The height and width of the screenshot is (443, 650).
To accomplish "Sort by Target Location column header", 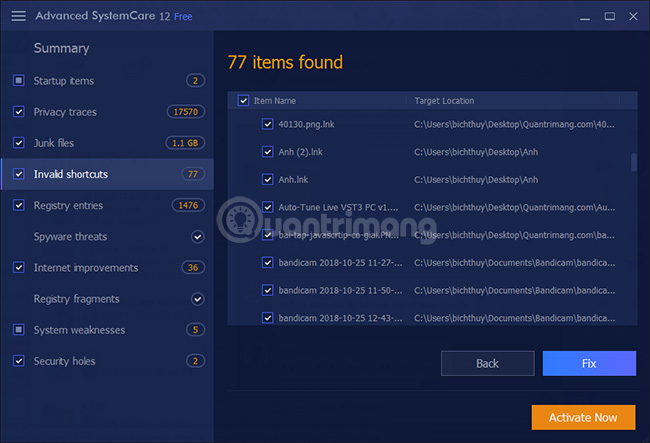I will click(444, 101).
